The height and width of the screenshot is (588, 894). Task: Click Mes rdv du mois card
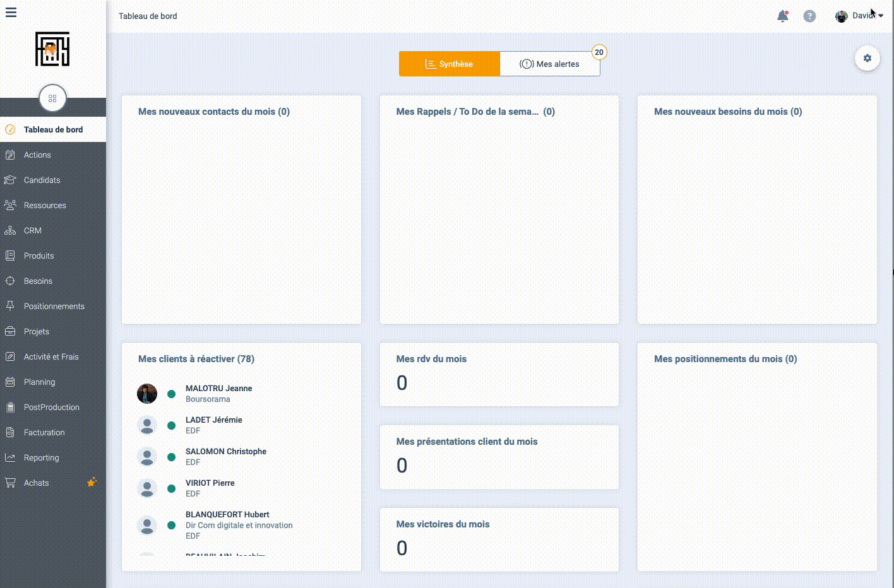tap(499, 375)
